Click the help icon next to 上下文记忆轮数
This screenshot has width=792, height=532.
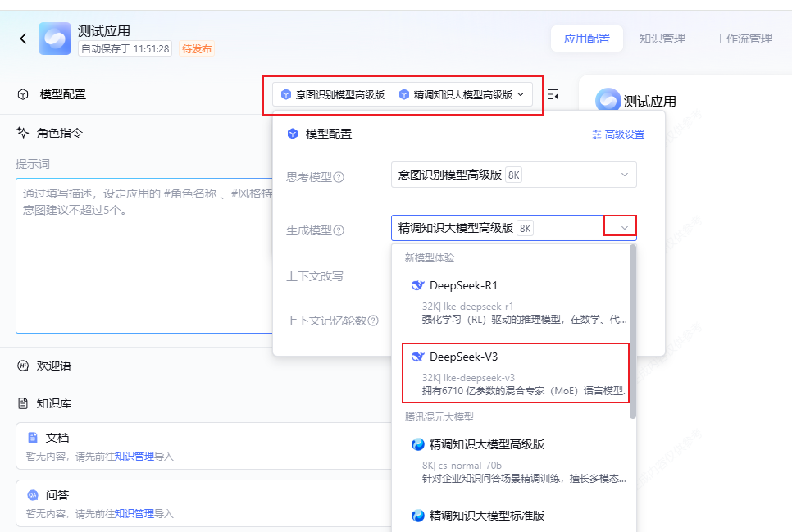click(x=373, y=321)
